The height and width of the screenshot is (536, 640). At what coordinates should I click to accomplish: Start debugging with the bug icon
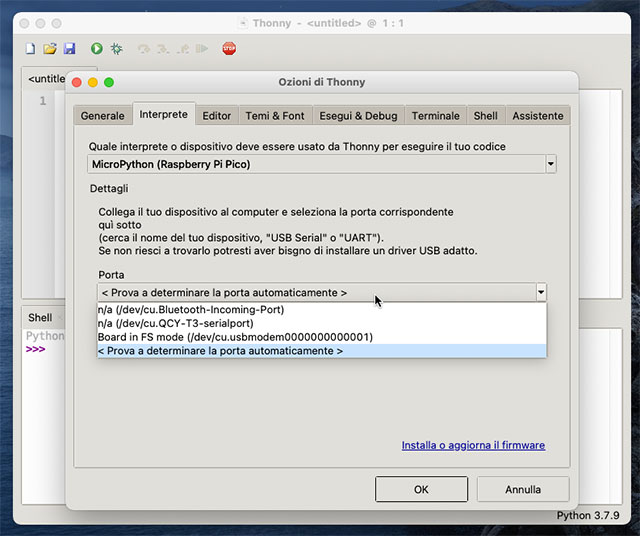tap(117, 48)
